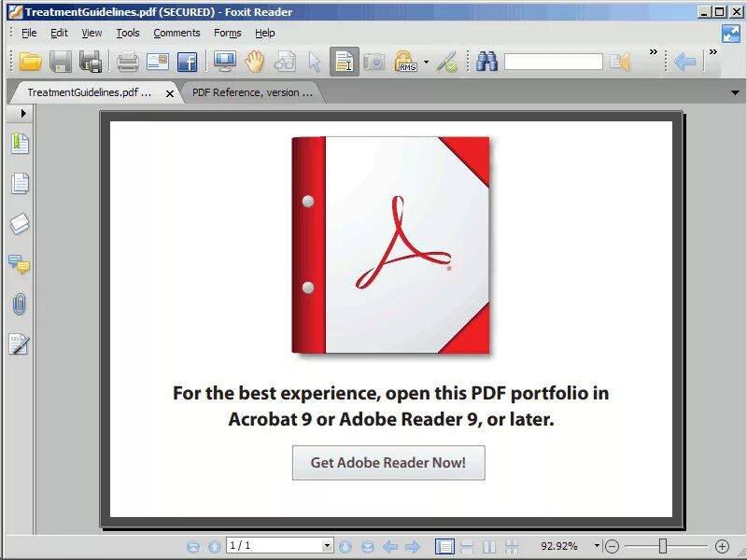Screen dimensions: 747x560
Task: Click the Adobe PDF portfolio image
Action: pyautogui.click(x=390, y=245)
